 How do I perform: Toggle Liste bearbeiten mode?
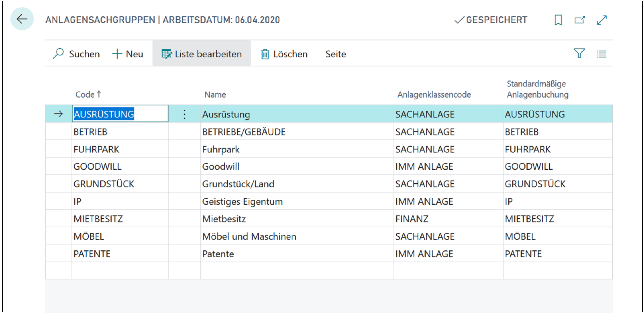[201, 54]
